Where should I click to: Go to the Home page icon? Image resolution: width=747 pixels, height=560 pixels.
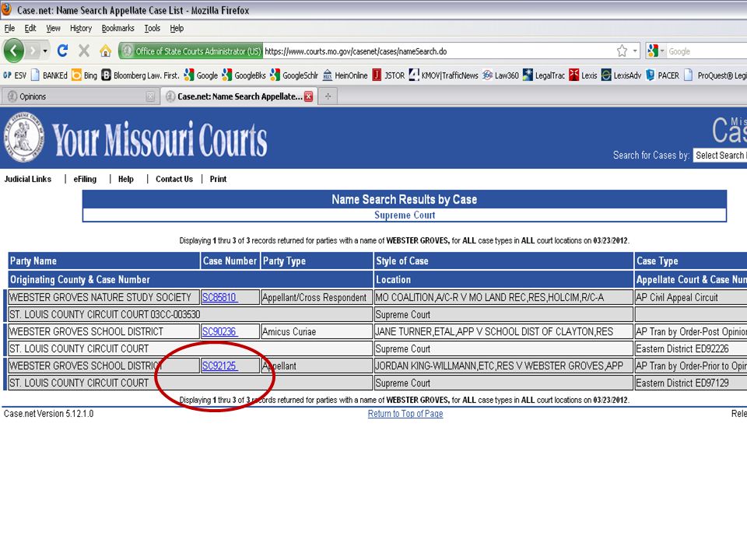(105, 51)
